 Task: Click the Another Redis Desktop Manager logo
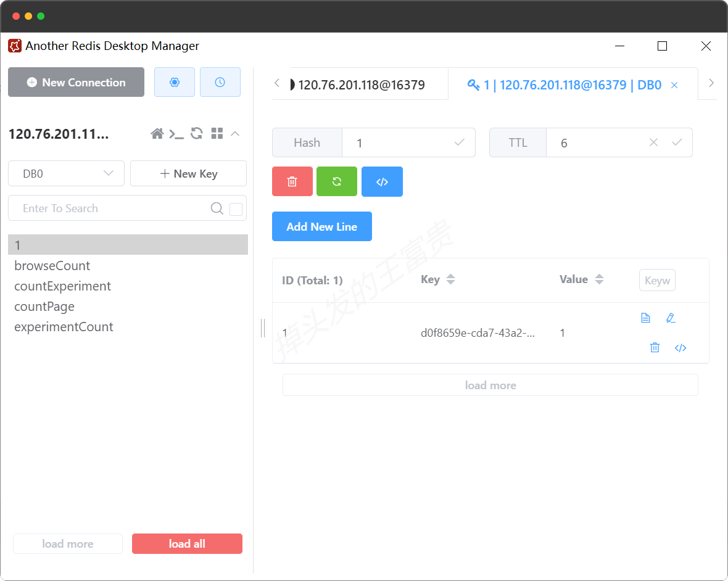tap(15, 46)
